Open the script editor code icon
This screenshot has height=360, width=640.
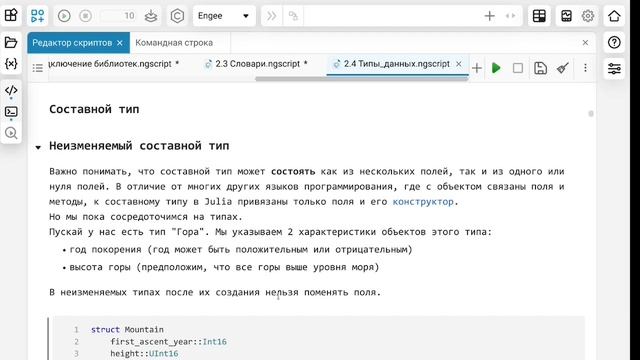[x=11, y=90]
